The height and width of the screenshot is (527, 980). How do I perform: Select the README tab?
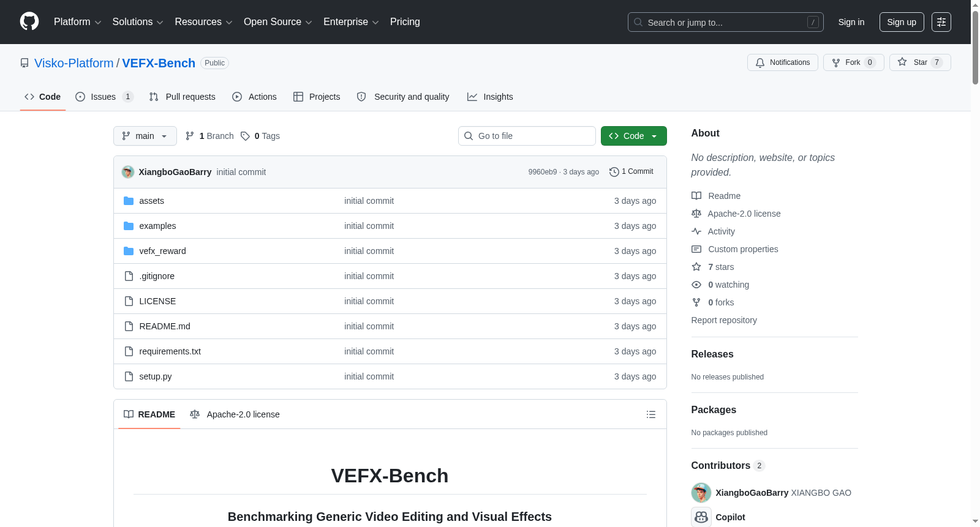click(x=149, y=414)
